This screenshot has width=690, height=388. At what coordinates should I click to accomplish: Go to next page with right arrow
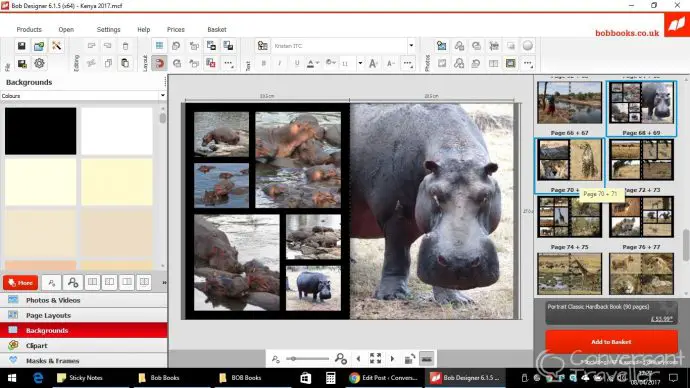point(393,359)
